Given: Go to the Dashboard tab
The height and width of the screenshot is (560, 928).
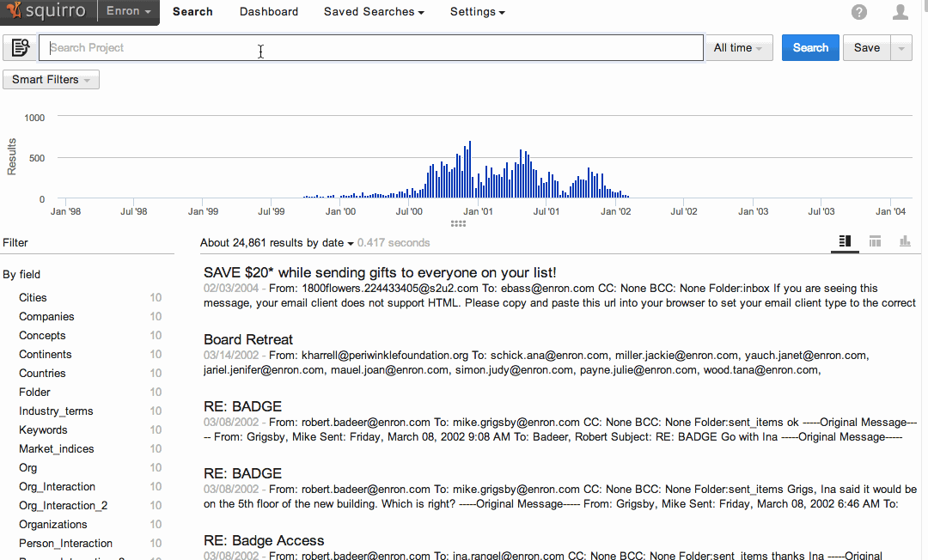Looking at the screenshot, I should coord(269,12).
